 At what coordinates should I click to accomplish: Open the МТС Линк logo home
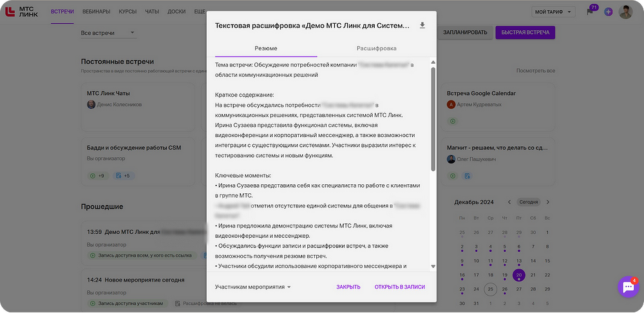[21, 12]
